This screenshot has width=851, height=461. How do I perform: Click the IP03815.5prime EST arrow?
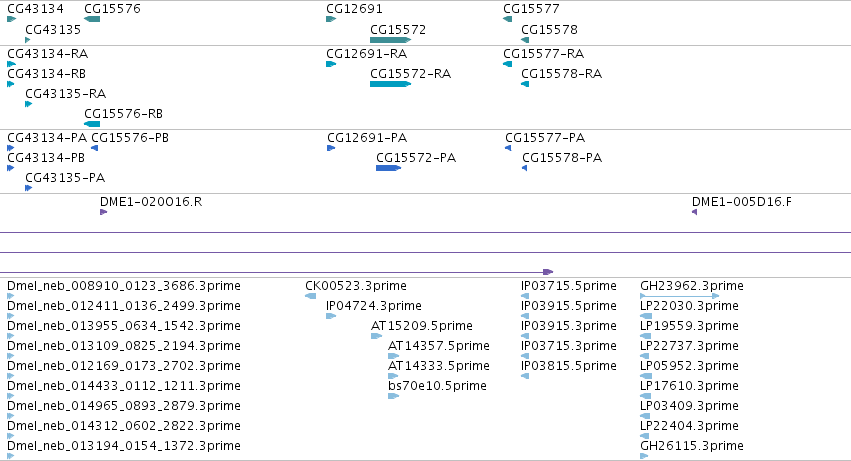(x=525, y=376)
